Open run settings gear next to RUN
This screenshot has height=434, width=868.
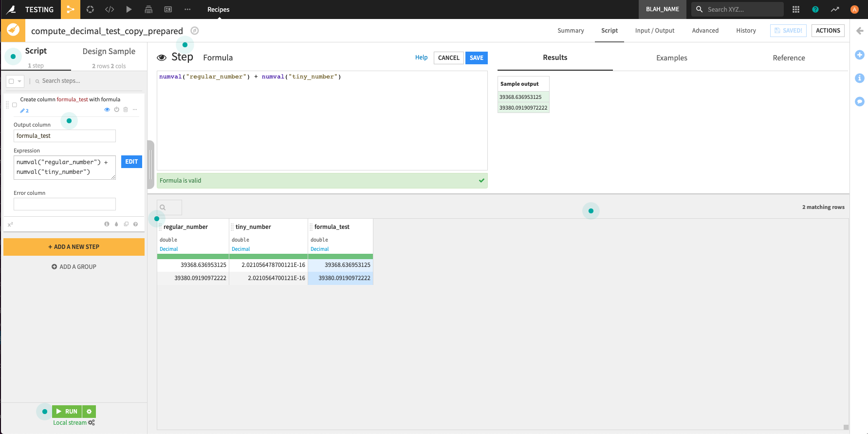pos(89,412)
